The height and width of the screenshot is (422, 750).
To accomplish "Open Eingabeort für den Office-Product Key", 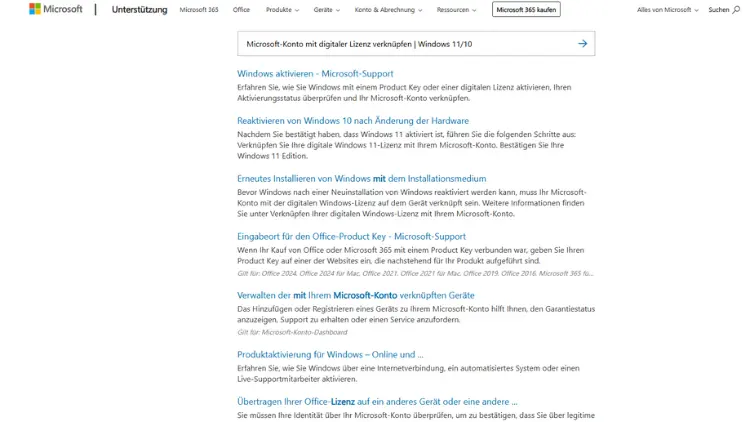I will [351, 236].
